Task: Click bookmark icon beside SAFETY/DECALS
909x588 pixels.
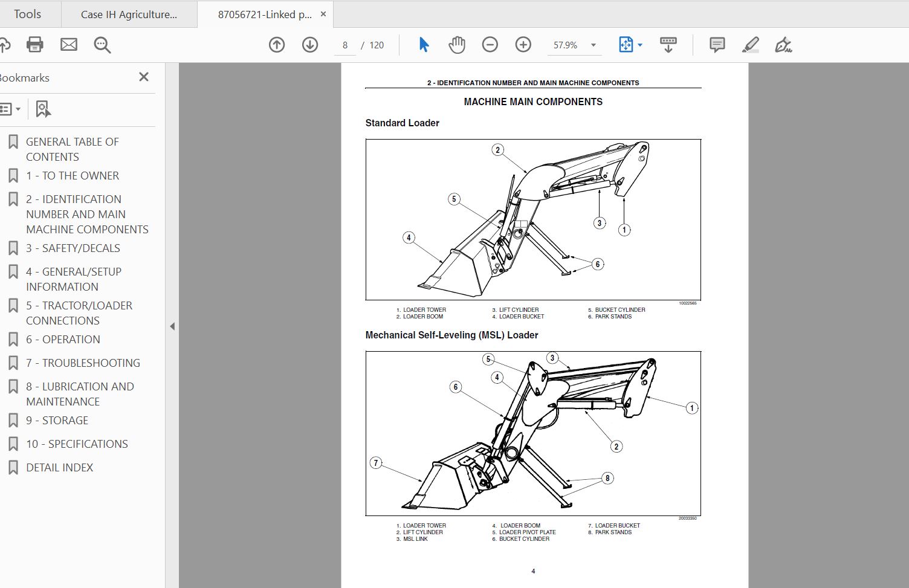Action: 13,248
